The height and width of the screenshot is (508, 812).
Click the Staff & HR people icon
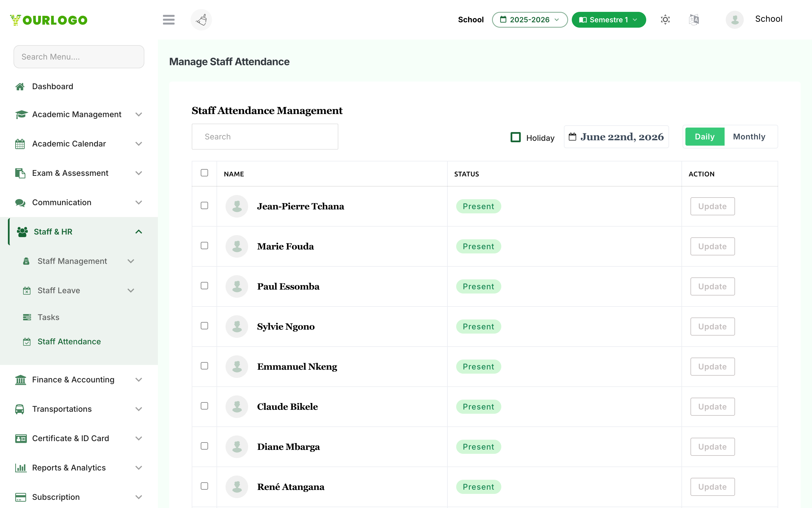click(22, 232)
